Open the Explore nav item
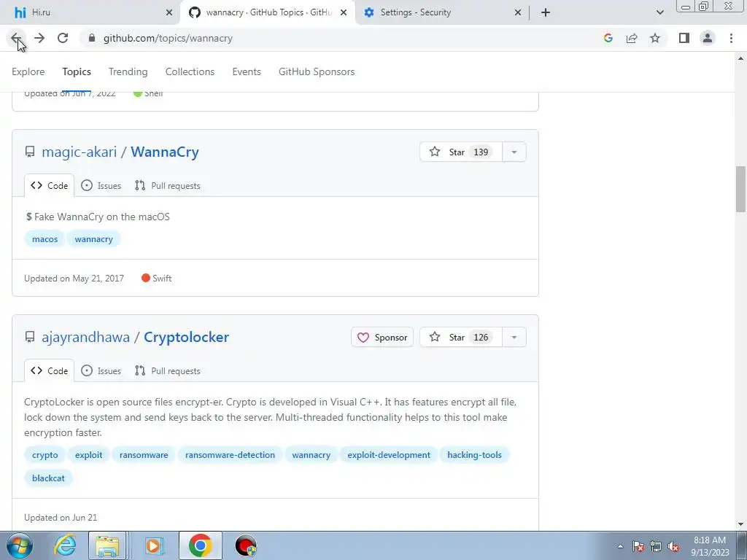 [x=28, y=71]
